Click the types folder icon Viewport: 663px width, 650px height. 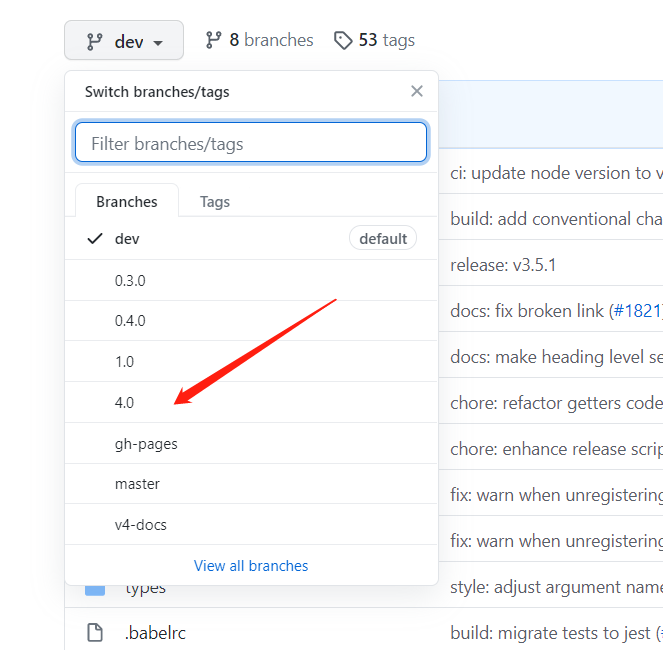click(x=95, y=588)
